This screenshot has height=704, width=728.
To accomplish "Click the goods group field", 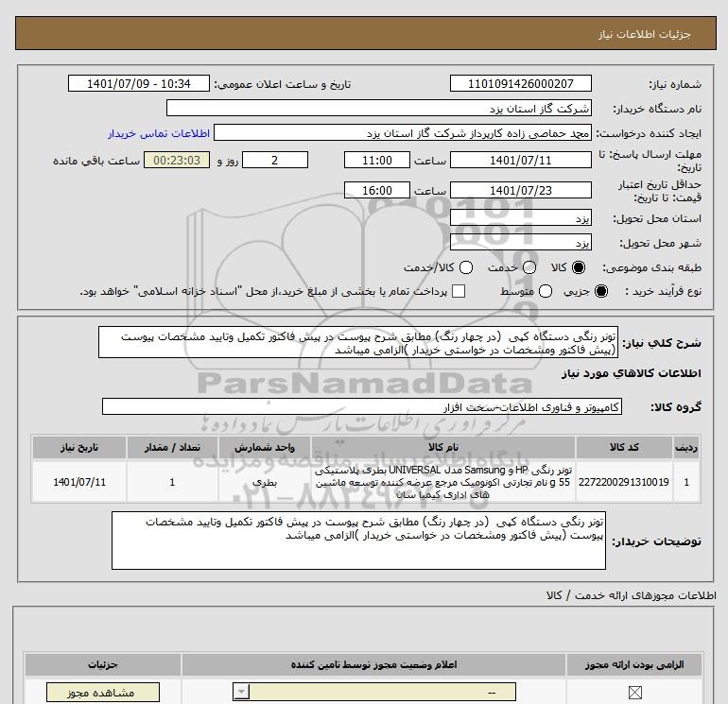I will tap(362, 406).
